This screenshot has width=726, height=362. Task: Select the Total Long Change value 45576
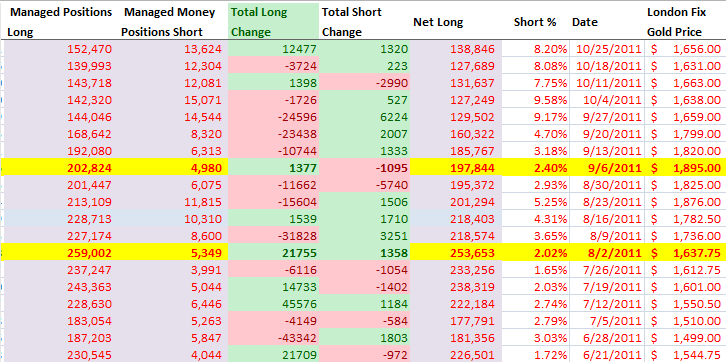[274, 304]
